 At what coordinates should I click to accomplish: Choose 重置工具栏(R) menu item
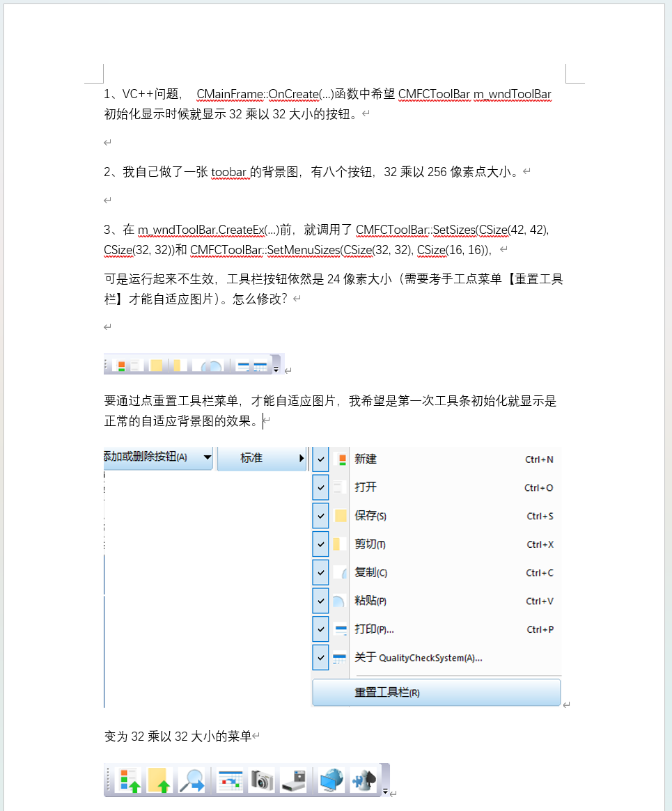(x=437, y=693)
